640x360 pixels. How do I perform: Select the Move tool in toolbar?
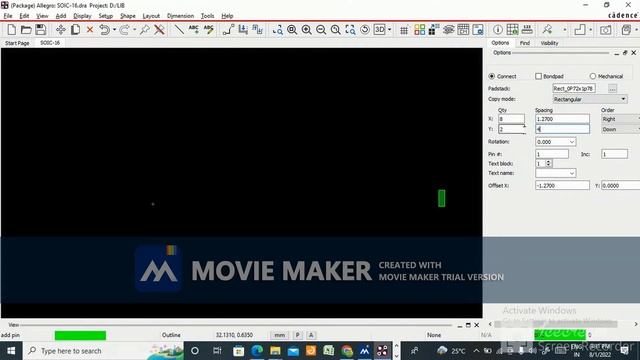pos(61,30)
